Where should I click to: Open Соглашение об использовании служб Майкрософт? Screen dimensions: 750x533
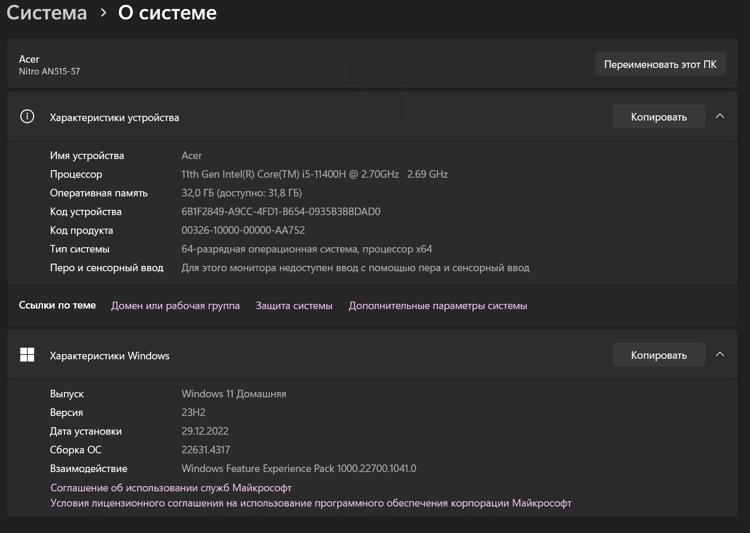tap(171, 488)
